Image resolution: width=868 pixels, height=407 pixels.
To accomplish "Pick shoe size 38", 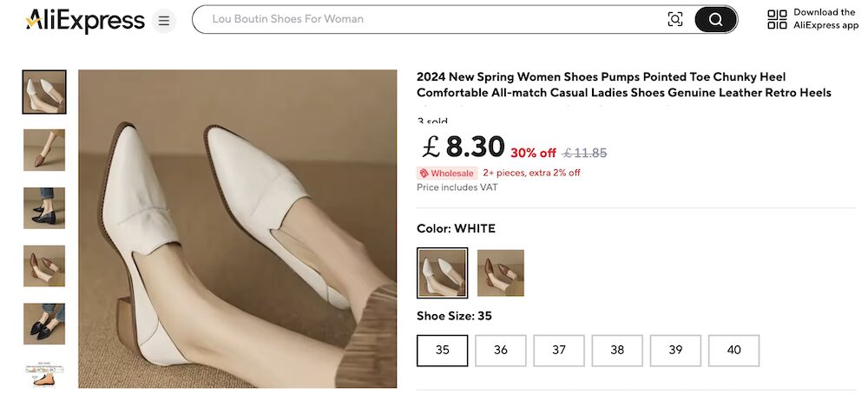I will [617, 351].
